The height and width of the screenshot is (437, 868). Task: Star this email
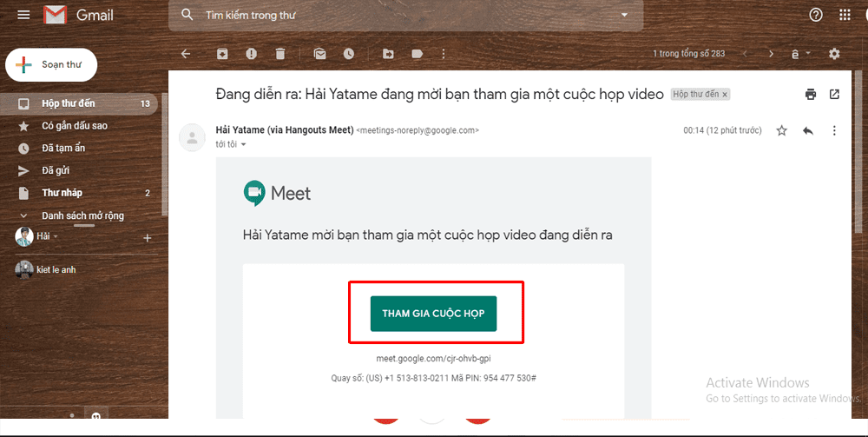782,130
